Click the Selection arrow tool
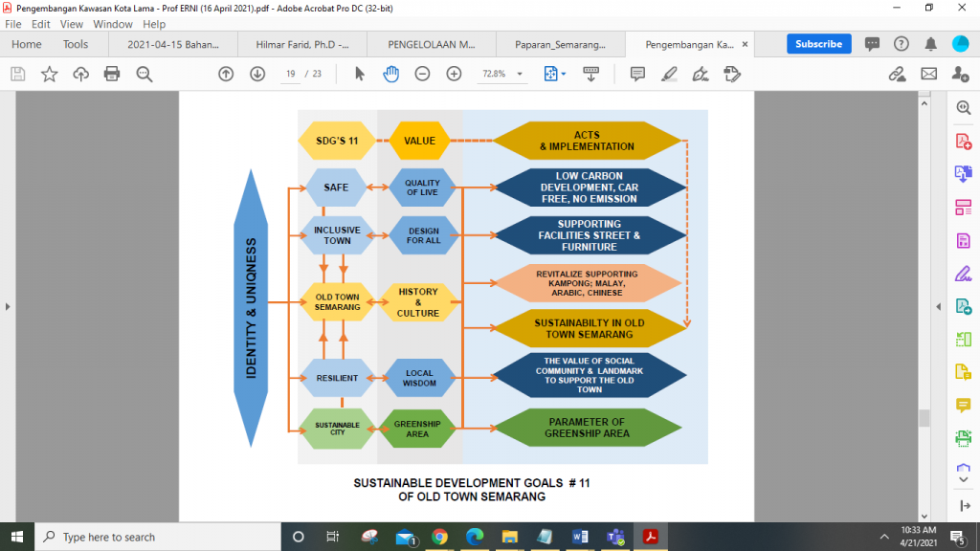980x551 pixels. tap(360, 74)
